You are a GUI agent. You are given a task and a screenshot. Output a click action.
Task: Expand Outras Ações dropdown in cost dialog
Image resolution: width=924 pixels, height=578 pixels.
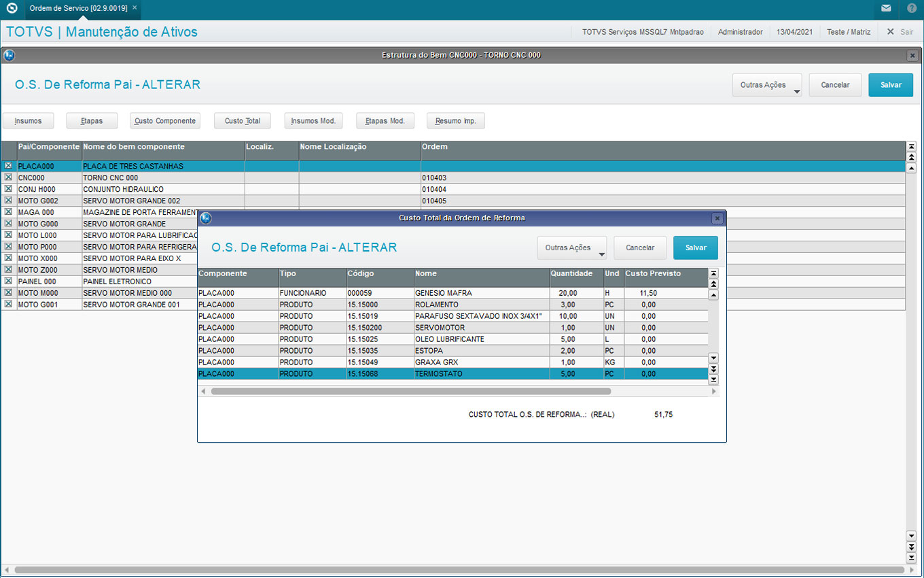572,248
